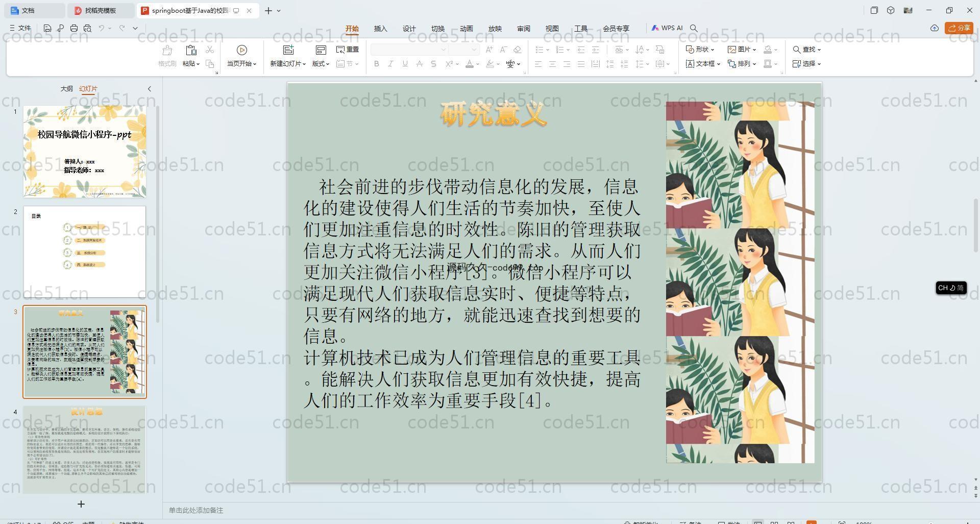Click the Increase Font Size icon
This screenshot has width=980, height=524.
tap(489, 50)
